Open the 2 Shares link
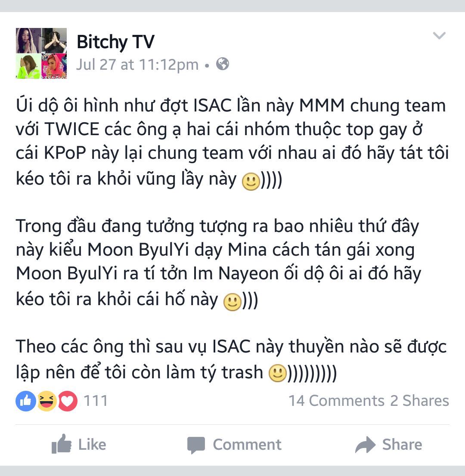Screen dimensions: 465x476 click(x=419, y=401)
